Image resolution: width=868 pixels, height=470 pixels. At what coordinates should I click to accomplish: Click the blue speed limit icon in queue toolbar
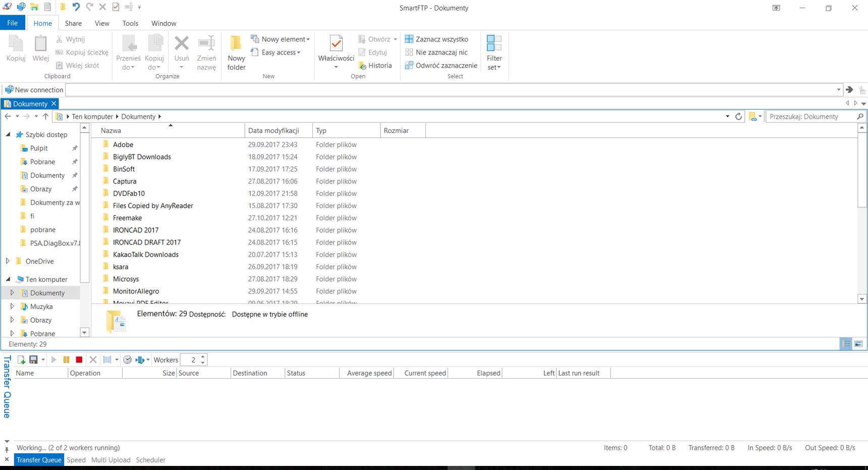(x=140, y=360)
